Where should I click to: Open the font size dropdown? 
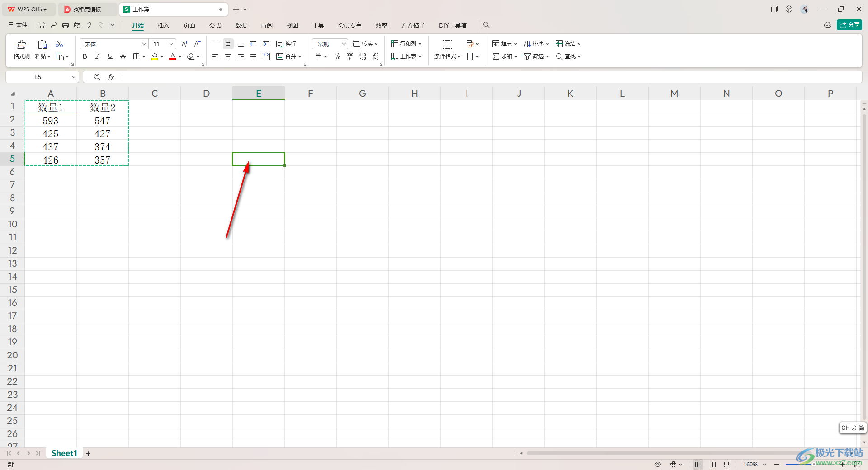click(x=171, y=44)
